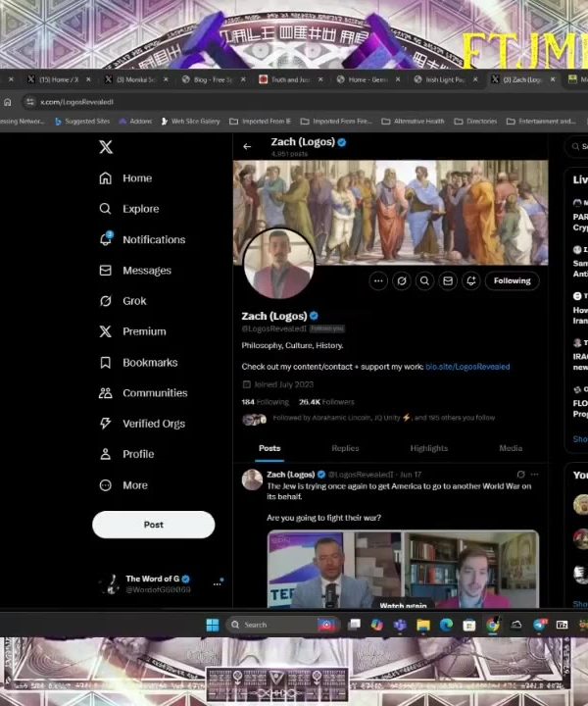Screen dimensions: 588x706
Task: Click the avatar beside the Jun 17 post
Action: [x=252, y=479]
